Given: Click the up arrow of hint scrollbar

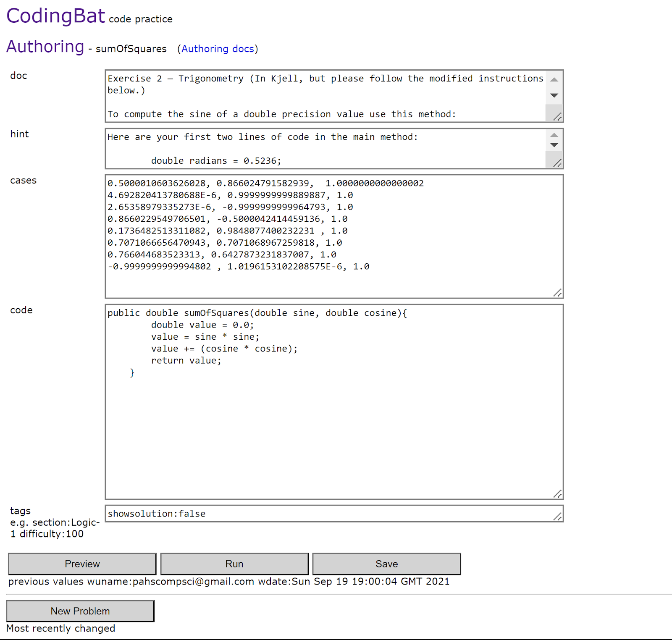Looking at the screenshot, I should coord(554,135).
